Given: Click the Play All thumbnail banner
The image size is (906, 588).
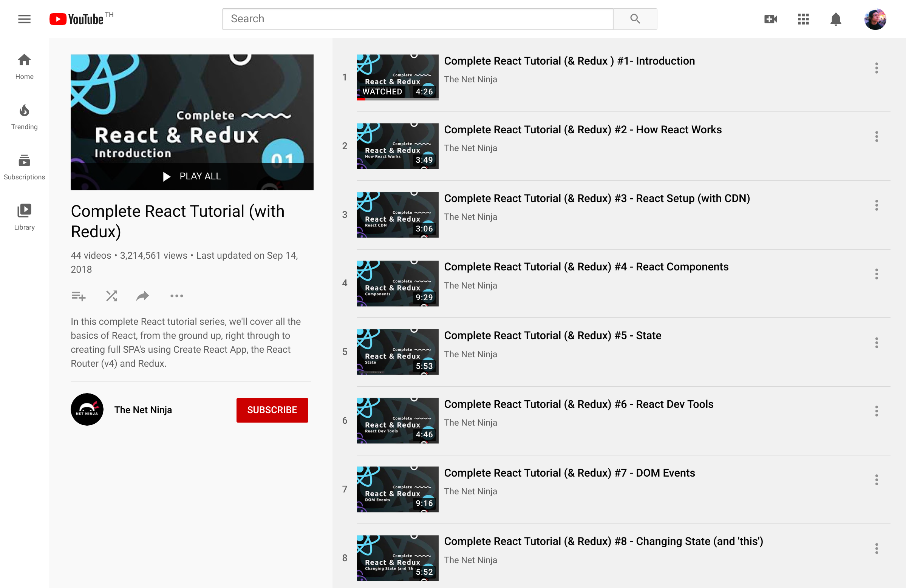Looking at the screenshot, I should pos(192,176).
